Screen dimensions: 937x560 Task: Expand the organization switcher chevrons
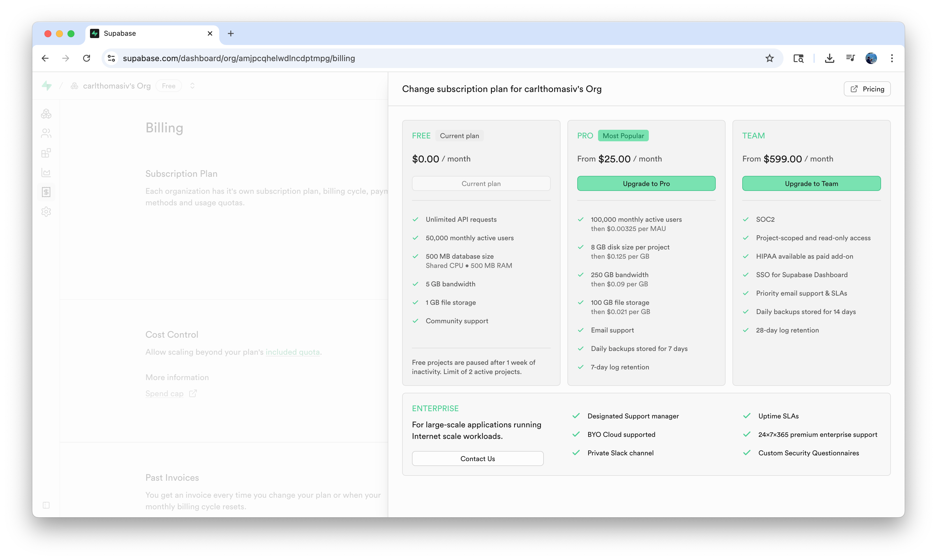point(192,86)
